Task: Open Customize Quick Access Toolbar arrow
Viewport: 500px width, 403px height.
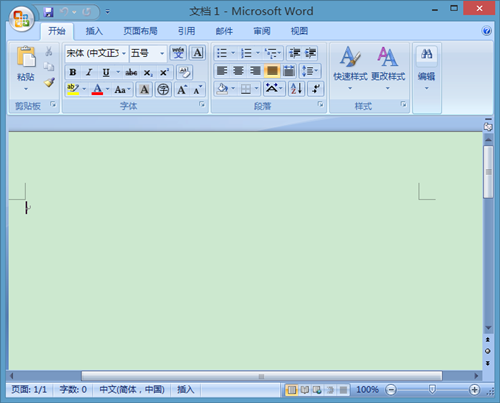Action: [x=107, y=12]
